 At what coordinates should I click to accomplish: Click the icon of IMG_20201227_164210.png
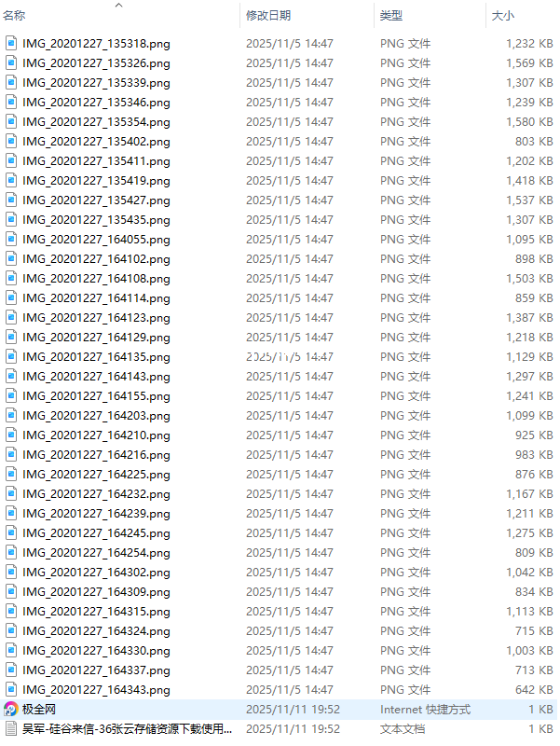coord(11,435)
